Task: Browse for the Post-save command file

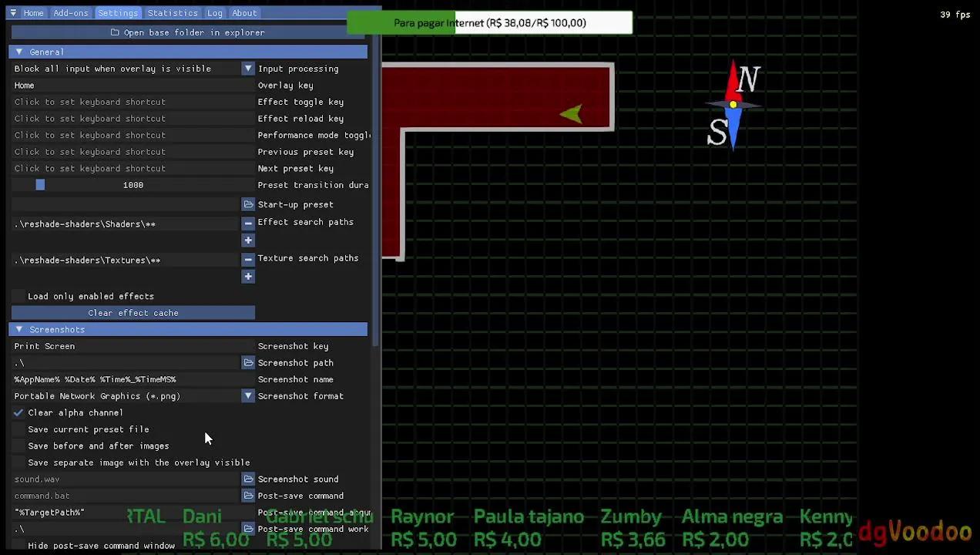Action: tap(248, 496)
